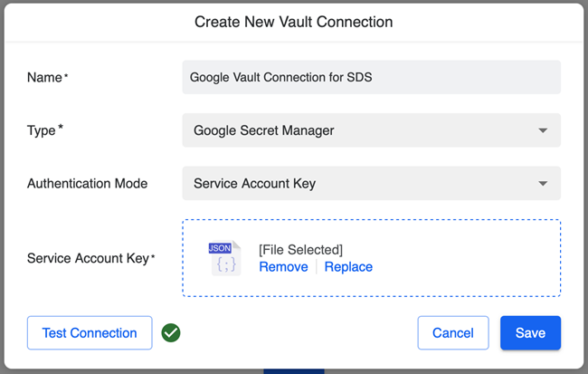
Task: Click the green connection success checkmark
Action: (x=171, y=333)
